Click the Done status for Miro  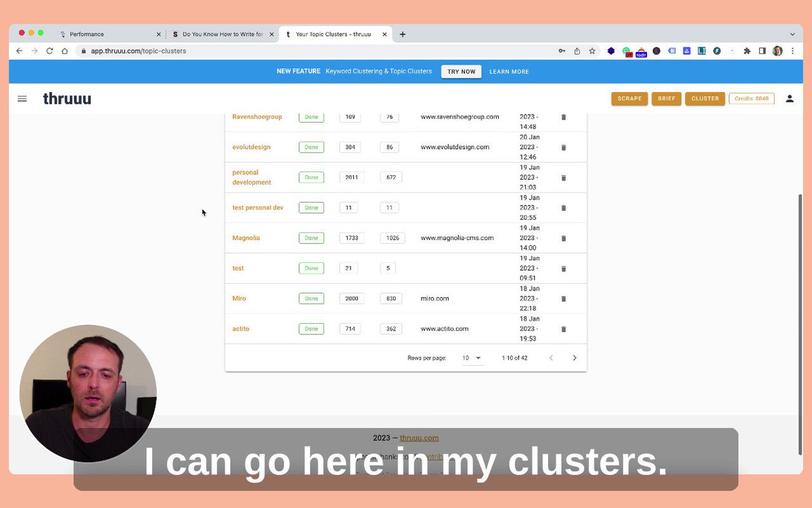tap(311, 299)
